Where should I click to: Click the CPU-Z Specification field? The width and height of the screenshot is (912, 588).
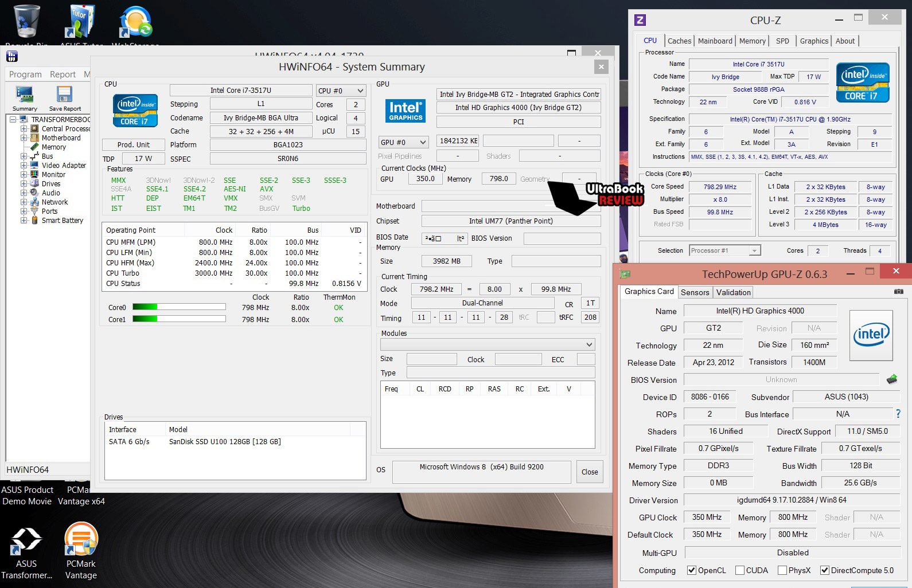(x=790, y=119)
